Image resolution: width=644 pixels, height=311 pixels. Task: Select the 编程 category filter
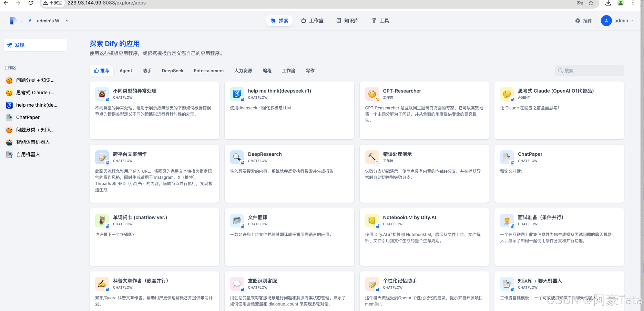point(267,71)
